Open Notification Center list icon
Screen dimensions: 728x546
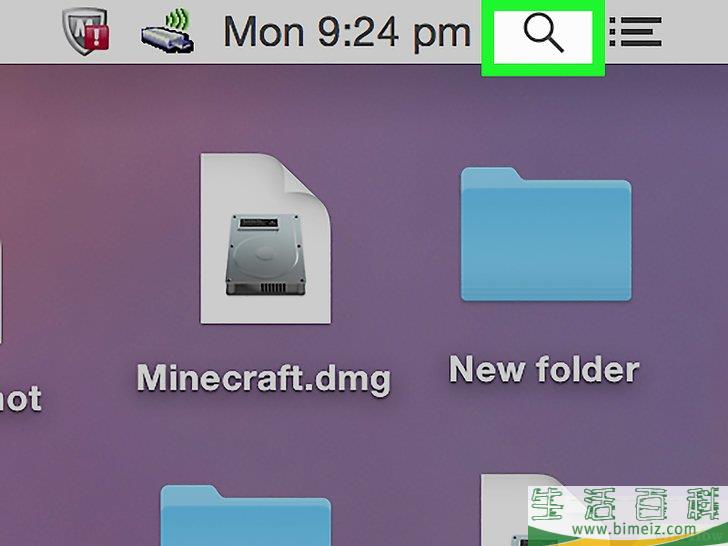(635, 33)
